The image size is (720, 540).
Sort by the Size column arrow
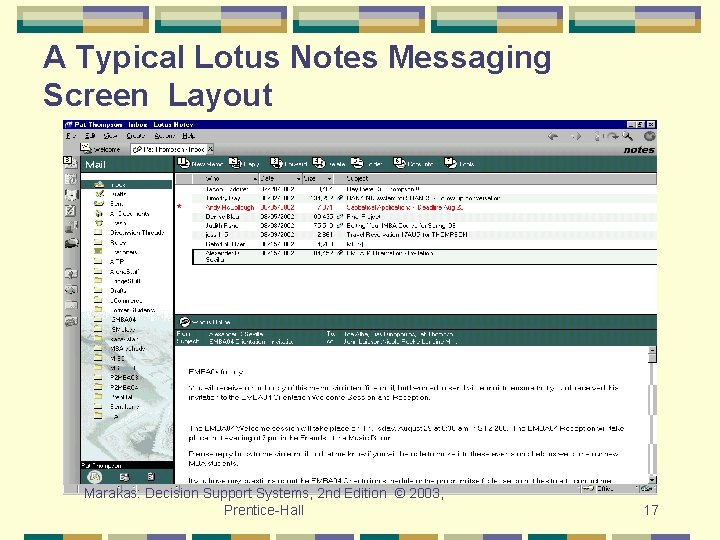click(329, 179)
